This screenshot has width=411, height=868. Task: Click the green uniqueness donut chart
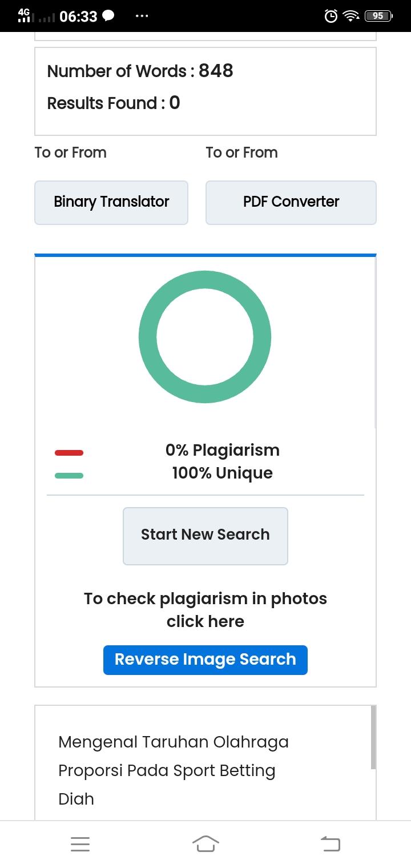click(x=205, y=337)
